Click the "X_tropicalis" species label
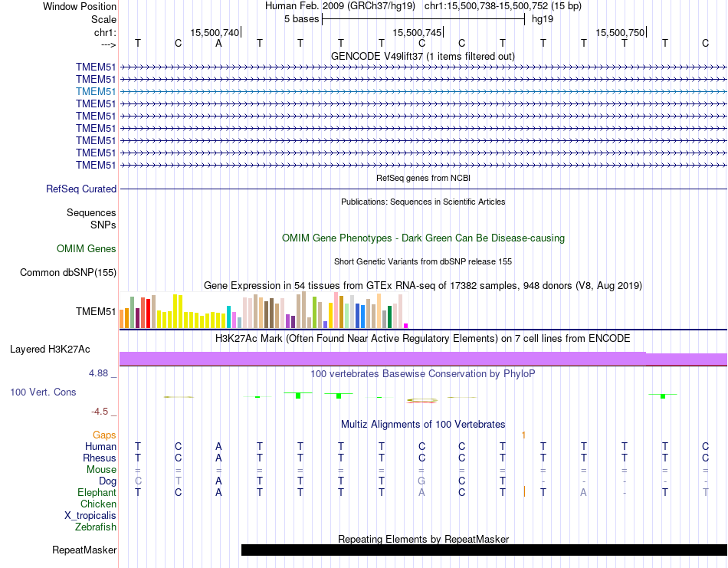Image resolution: width=728 pixels, height=568 pixels. tap(90, 516)
